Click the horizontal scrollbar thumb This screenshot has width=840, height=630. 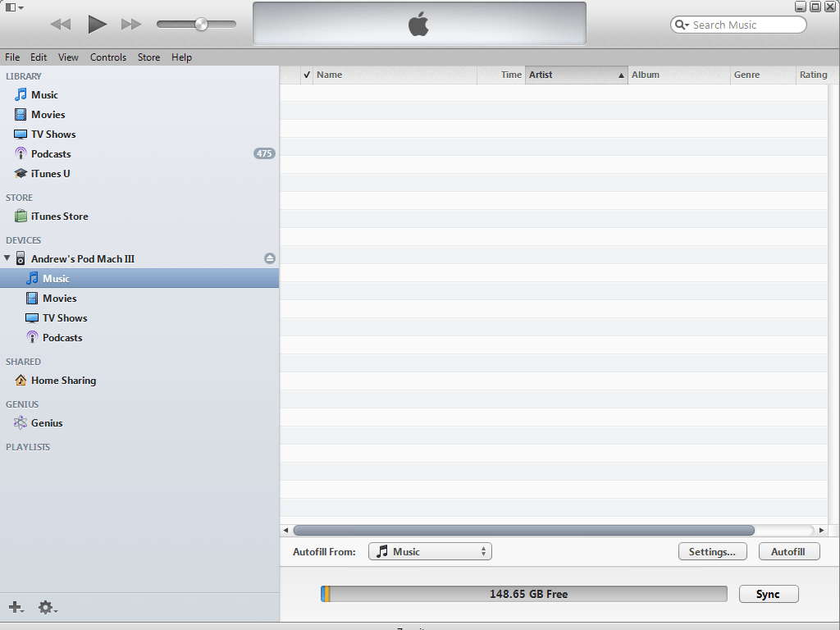coord(524,531)
